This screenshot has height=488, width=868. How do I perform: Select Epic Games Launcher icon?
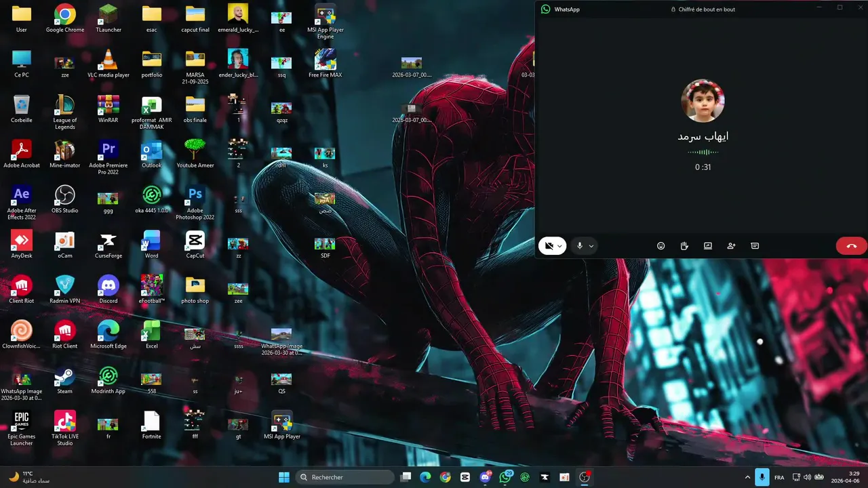click(22, 428)
